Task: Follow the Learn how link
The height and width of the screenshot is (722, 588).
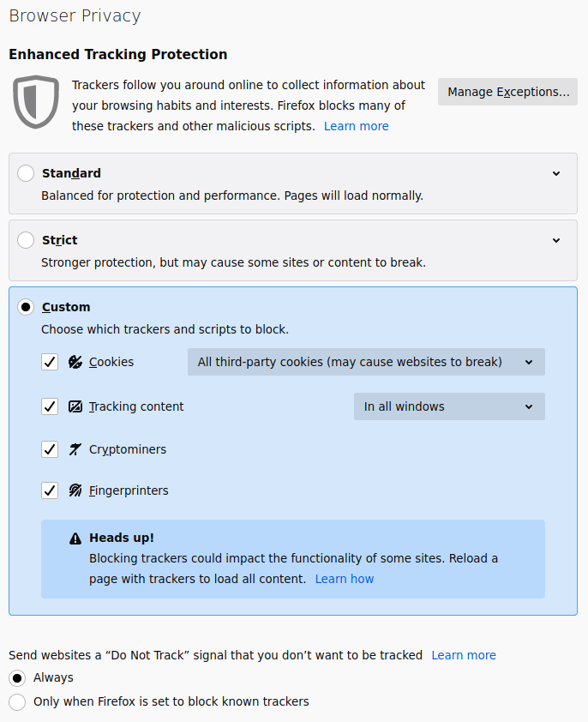Action: (345, 579)
